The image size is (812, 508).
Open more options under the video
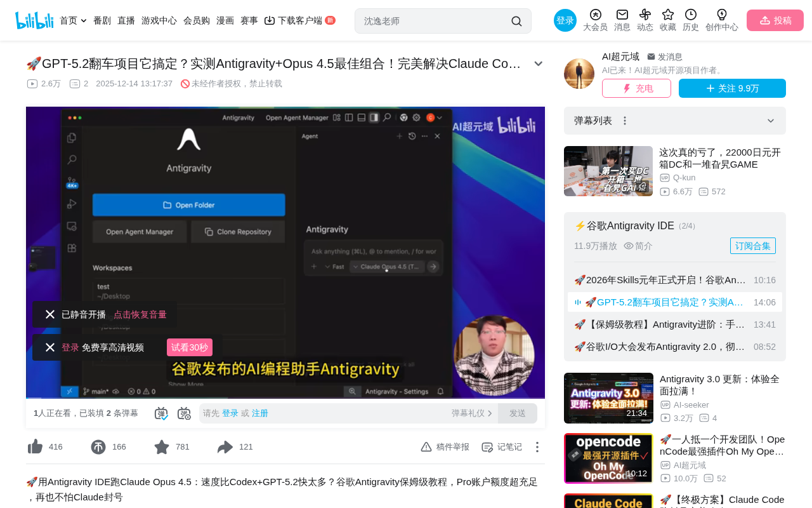[537, 447]
